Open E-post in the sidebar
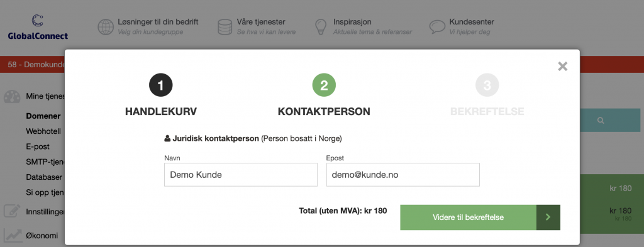644x247 pixels. click(x=38, y=146)
